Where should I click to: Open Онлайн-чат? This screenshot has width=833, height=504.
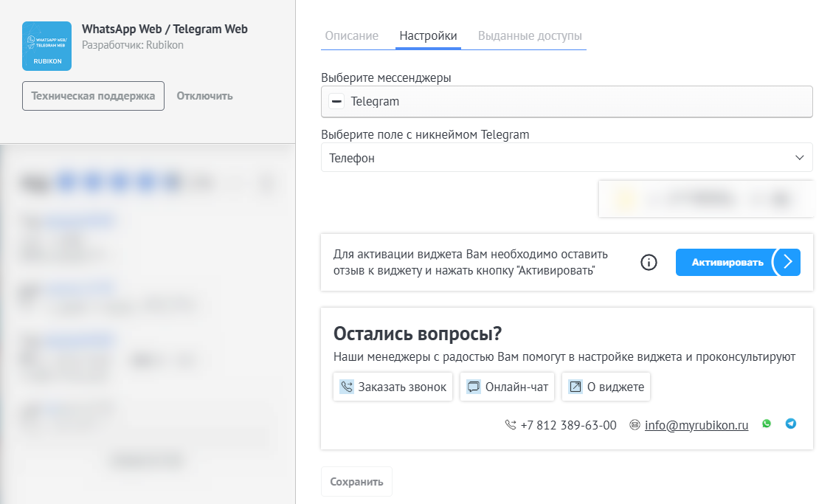(508, 387)
